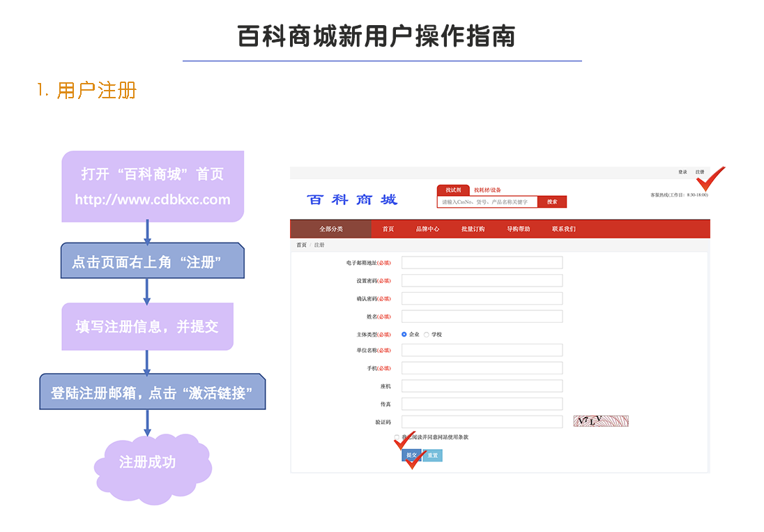Click the 百科商城 site logo
The image size is (764, 532).
(x=352, y=200)
